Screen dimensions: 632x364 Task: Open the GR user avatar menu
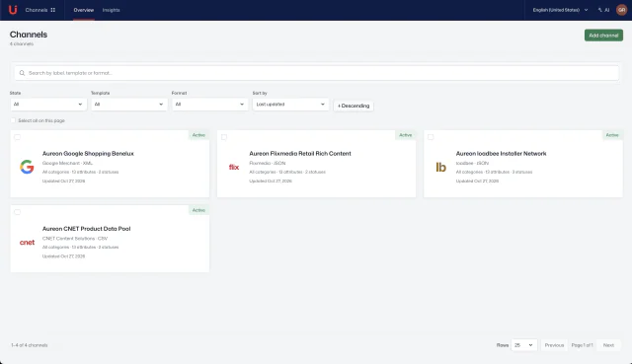(621, 10)
